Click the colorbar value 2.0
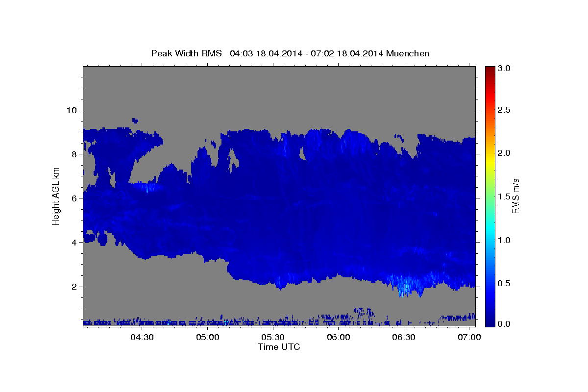 [504, 153]
